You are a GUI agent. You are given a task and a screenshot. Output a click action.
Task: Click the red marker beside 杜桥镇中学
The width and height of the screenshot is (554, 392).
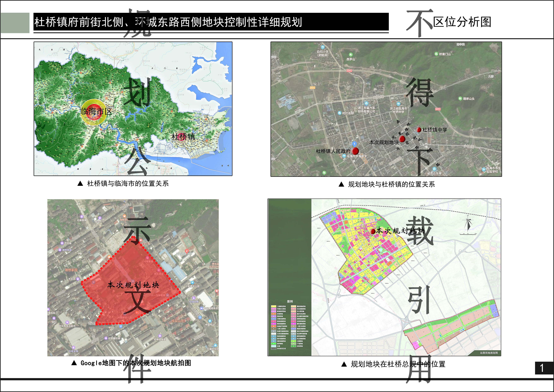pyautogui.click(x=419, y=130)
